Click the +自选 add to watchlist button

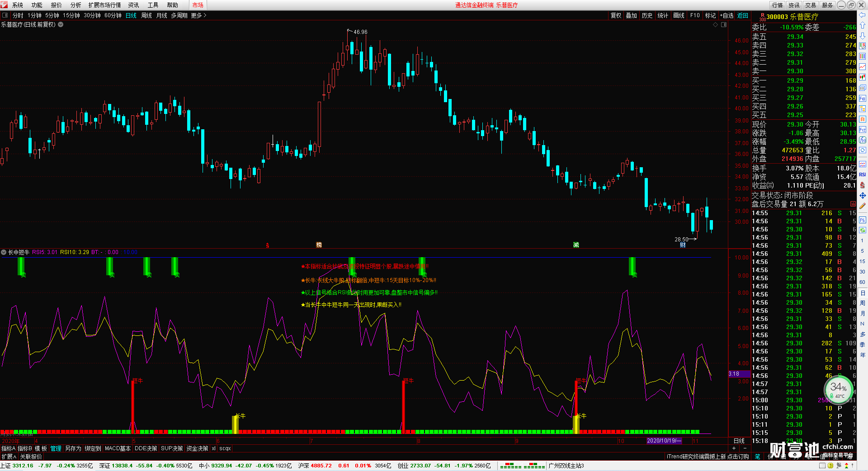726,15
